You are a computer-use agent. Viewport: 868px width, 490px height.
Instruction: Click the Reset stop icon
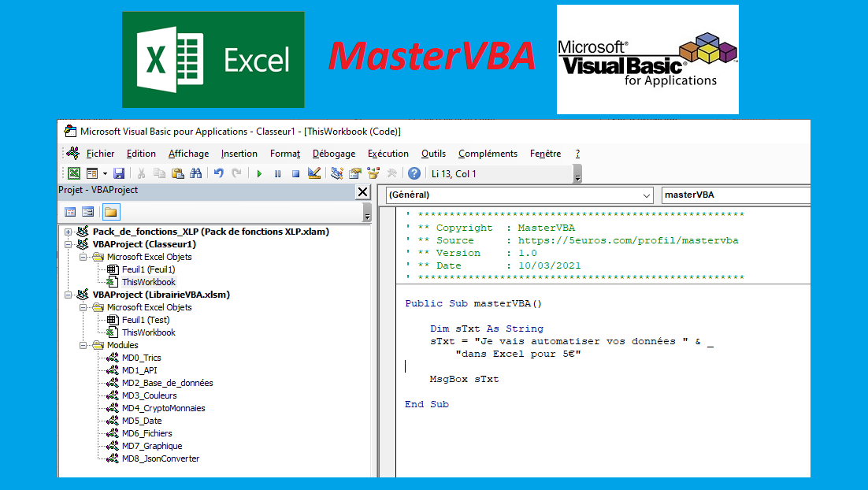pyautogui.click(x=295, y=174)
